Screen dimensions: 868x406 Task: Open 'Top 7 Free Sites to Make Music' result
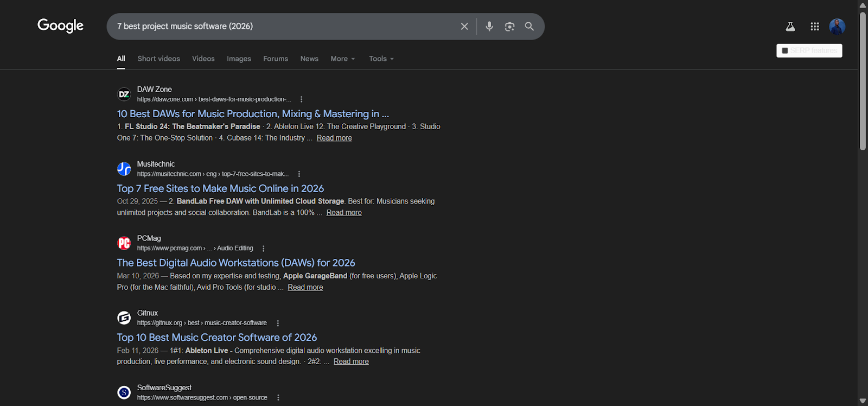click(x=220, y=188)
